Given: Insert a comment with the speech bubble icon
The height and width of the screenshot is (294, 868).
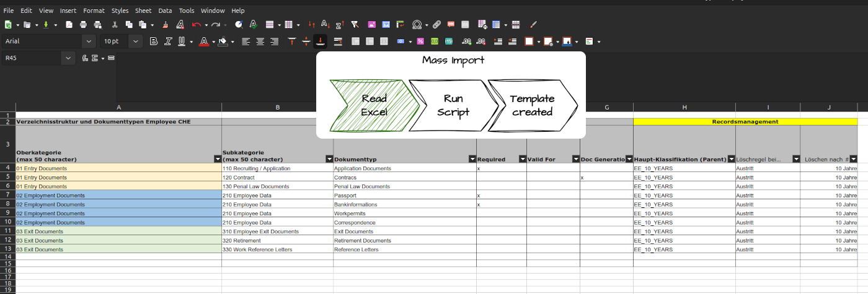Looking at the screenshot, I should (x=451, y=25).
